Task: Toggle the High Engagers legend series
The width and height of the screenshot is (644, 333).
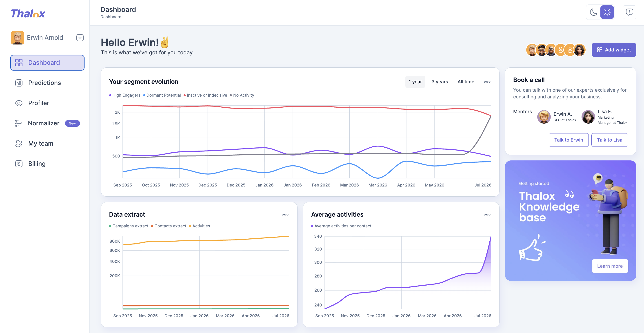Action: 125,95
